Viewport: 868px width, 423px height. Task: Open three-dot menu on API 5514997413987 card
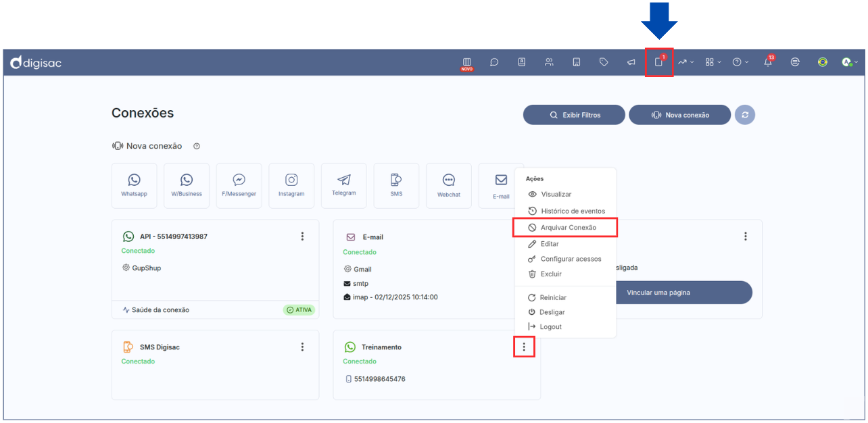point(302,237)
